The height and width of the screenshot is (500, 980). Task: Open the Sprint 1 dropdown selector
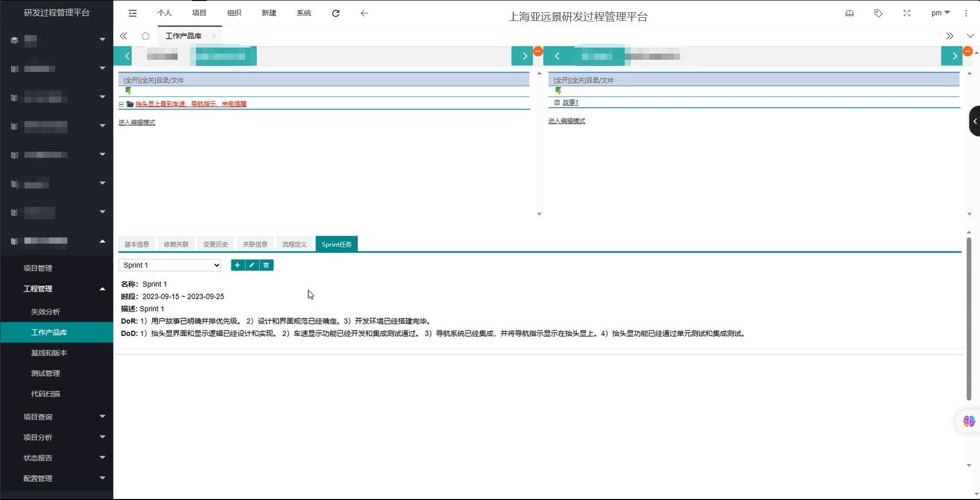169,265
